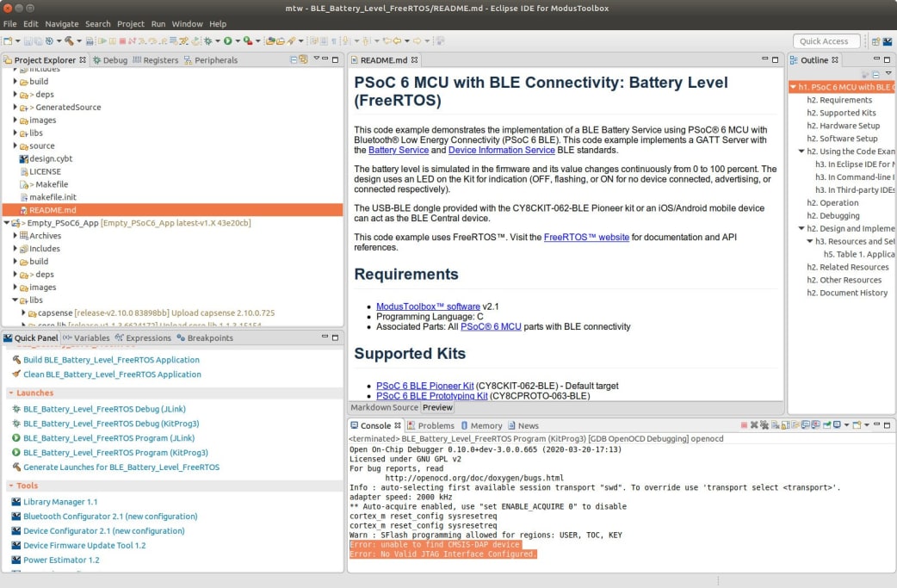Click the Forward navigation arrow in toolbar
This screenshot has width=897, height=588.
tap(417, 41)
